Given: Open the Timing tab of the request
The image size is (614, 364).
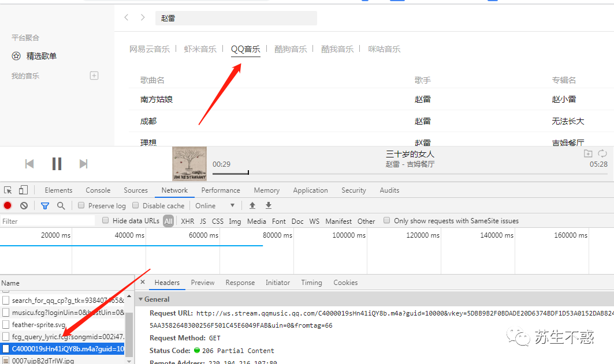Looking at the screenshot, I should point(311,282).
